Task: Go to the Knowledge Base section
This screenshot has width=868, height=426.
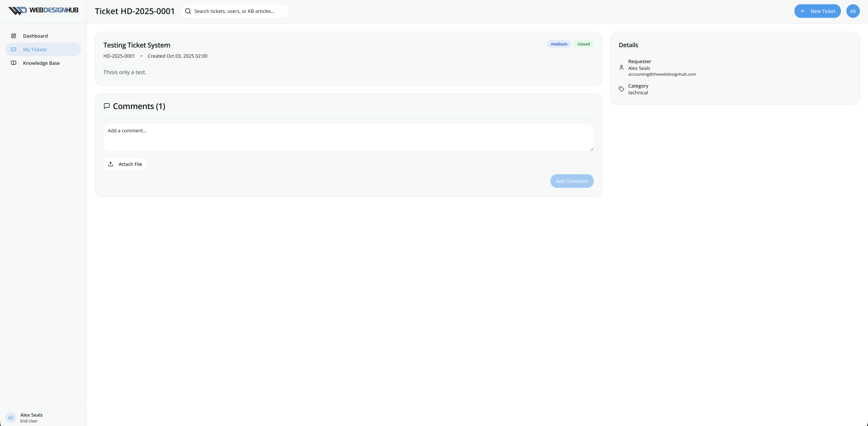Action: point(41,63)
